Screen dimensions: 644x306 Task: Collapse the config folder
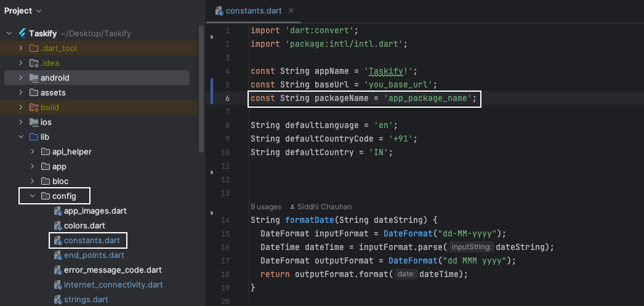pos(32,196)
